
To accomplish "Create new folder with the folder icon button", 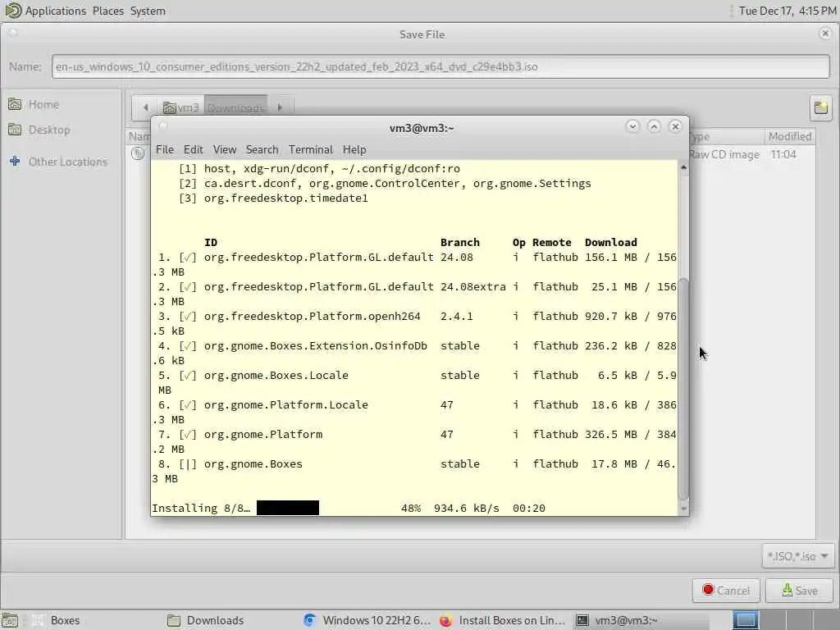I will point(820,107).
